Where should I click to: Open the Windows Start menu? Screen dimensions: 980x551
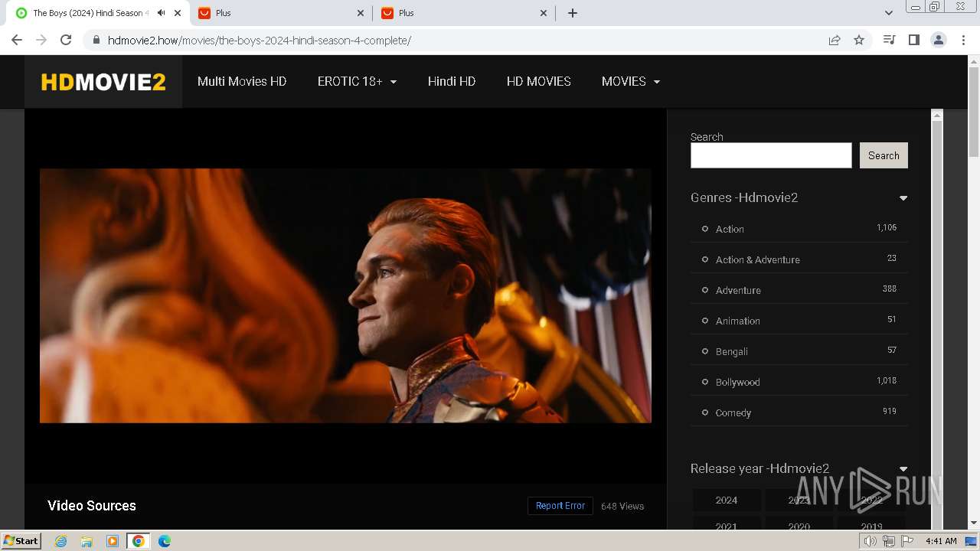pyautogui.click(x=21, y=541)
